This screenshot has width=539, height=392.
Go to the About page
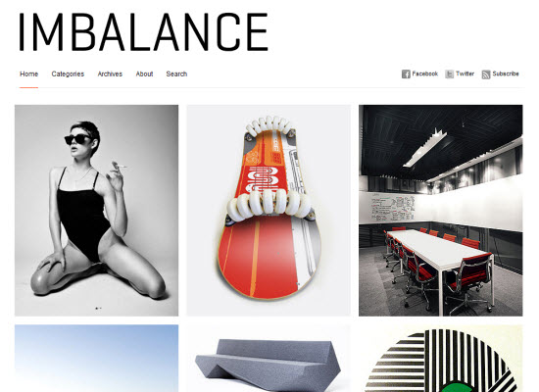144,73
